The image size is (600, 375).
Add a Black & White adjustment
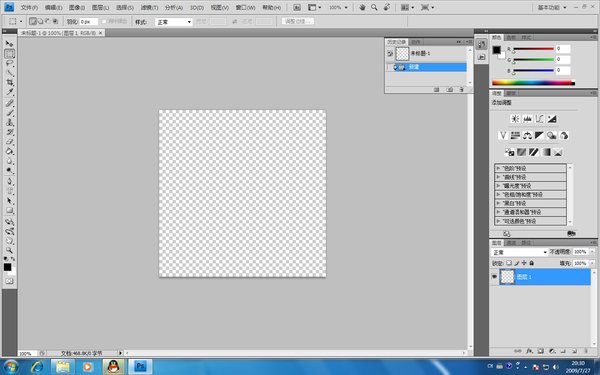[x=540, y=135]
